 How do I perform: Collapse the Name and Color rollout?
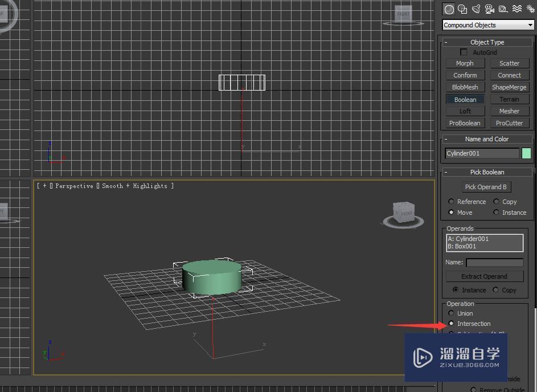[447, 138]
